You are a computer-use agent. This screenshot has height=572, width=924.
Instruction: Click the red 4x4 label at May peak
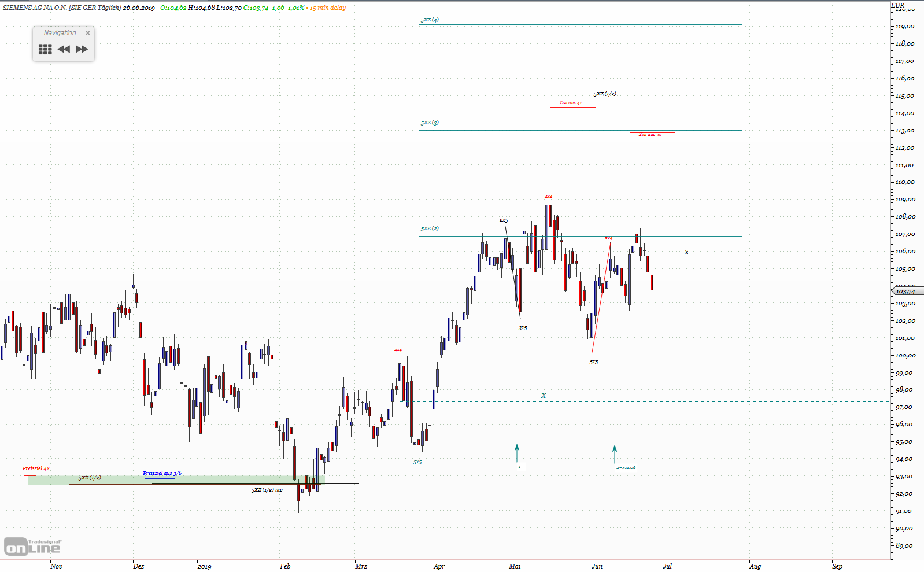pos(548,197)
